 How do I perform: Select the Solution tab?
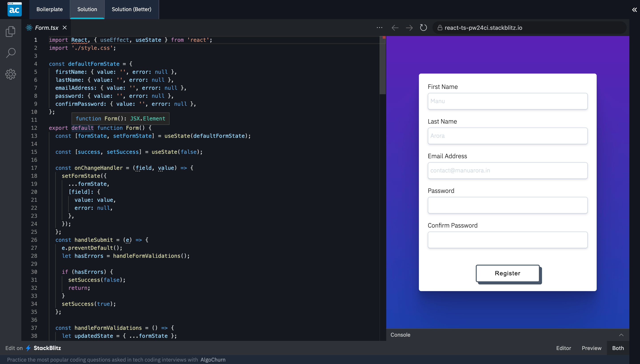(87, 10)
